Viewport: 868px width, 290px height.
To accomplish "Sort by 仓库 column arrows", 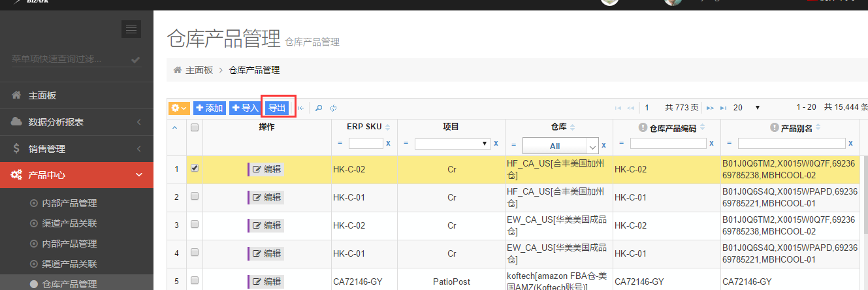I will 571,127.
